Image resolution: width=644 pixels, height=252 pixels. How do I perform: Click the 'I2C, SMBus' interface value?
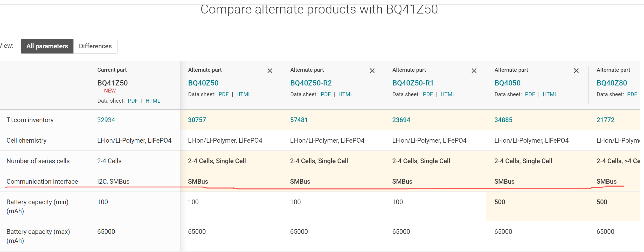(113, 181)
